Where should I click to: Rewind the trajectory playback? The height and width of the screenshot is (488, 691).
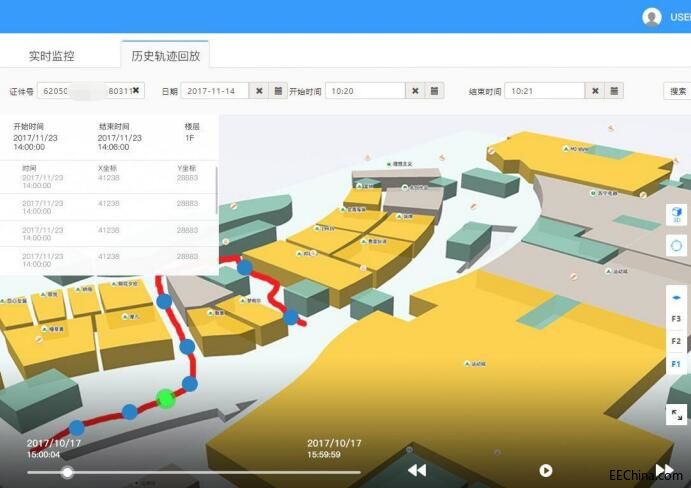417,470
